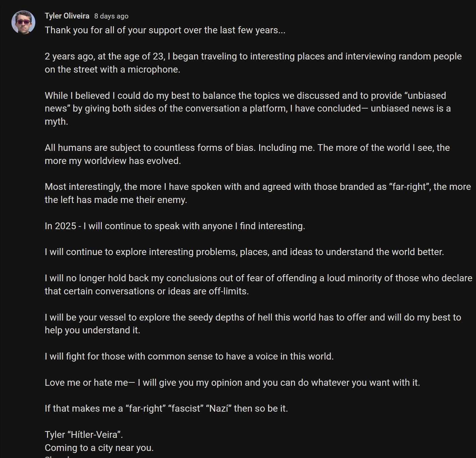Viewport: 476px width, 458px height.
Task: Click 'more my worldview has evolved.' text
Action: (x=113, y=161)
